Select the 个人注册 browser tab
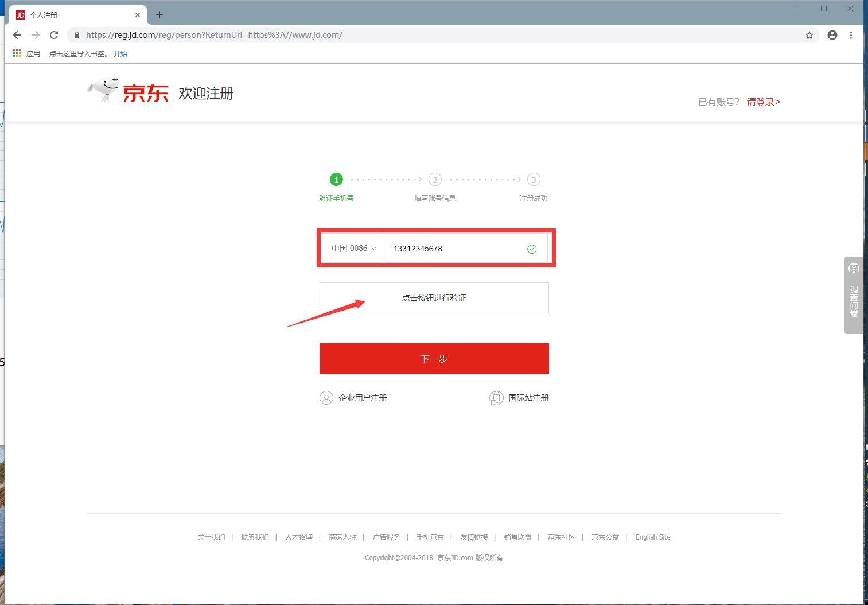The height and width of the screenshot is (605, 868). click(75, 14)
